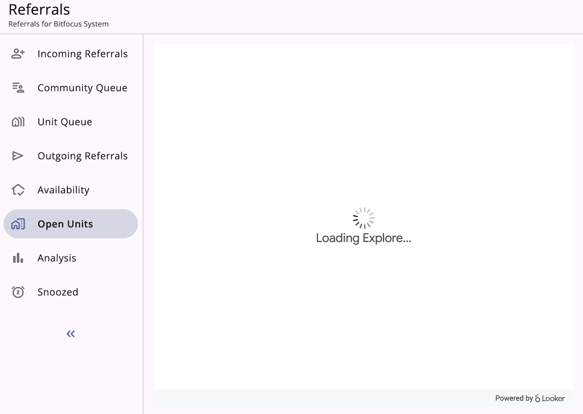Click the loading spinner
The height and width of the screenshot is (414, 583).
point(364,218)
